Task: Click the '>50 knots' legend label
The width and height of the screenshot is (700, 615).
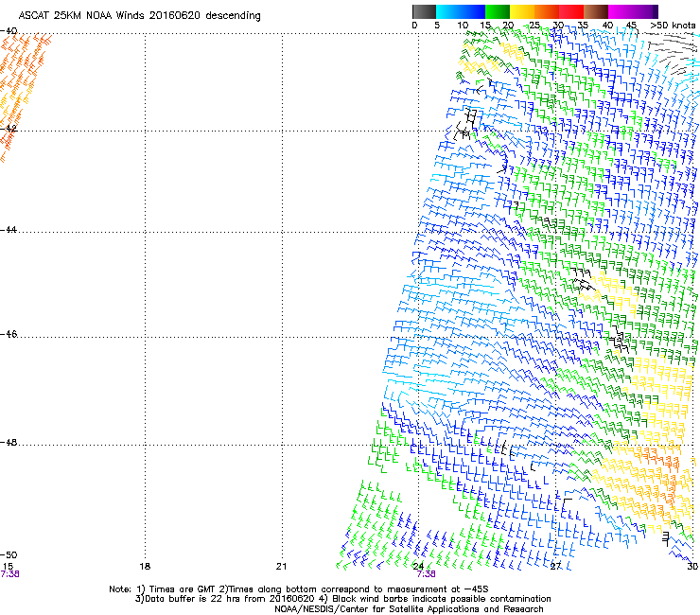Action: coord(673,26)
